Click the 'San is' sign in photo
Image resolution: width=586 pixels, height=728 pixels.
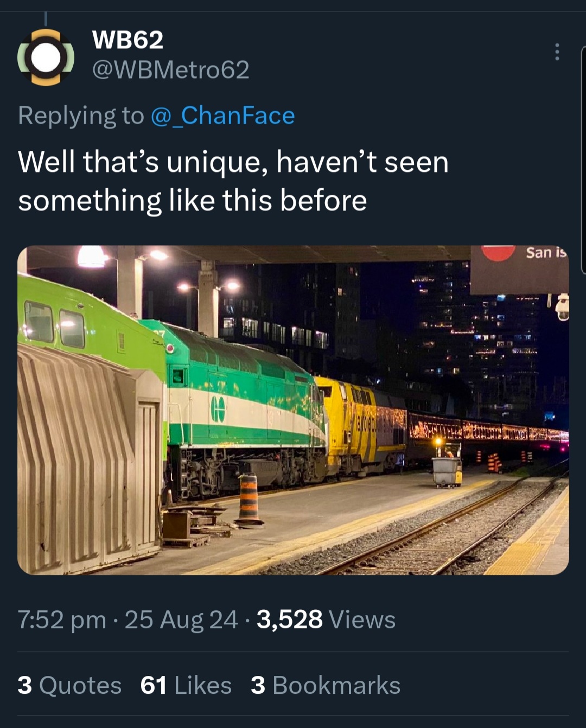point(544,253)
